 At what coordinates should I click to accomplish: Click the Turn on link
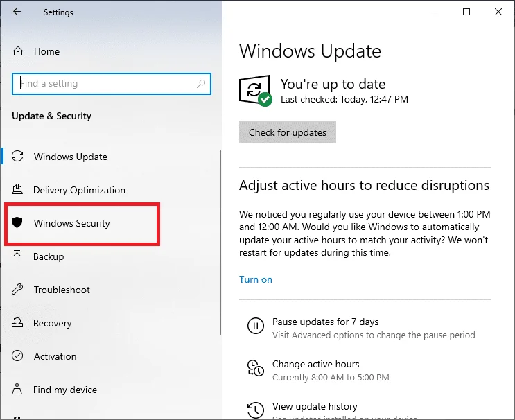pyautogui.click(x=256, y=279)
